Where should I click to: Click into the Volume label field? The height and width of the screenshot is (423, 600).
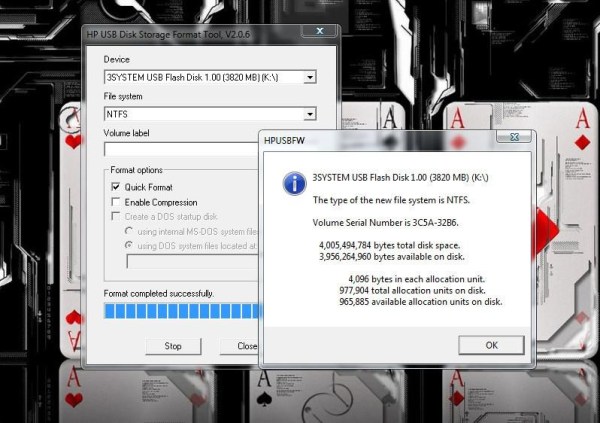pyautogui.click(x=181, y=149)
